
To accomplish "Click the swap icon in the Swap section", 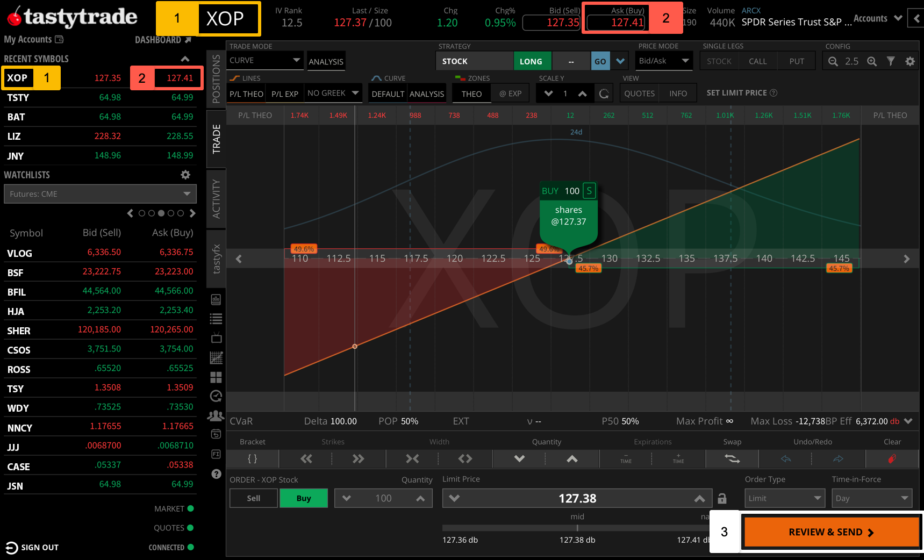I will pos(732,458).
